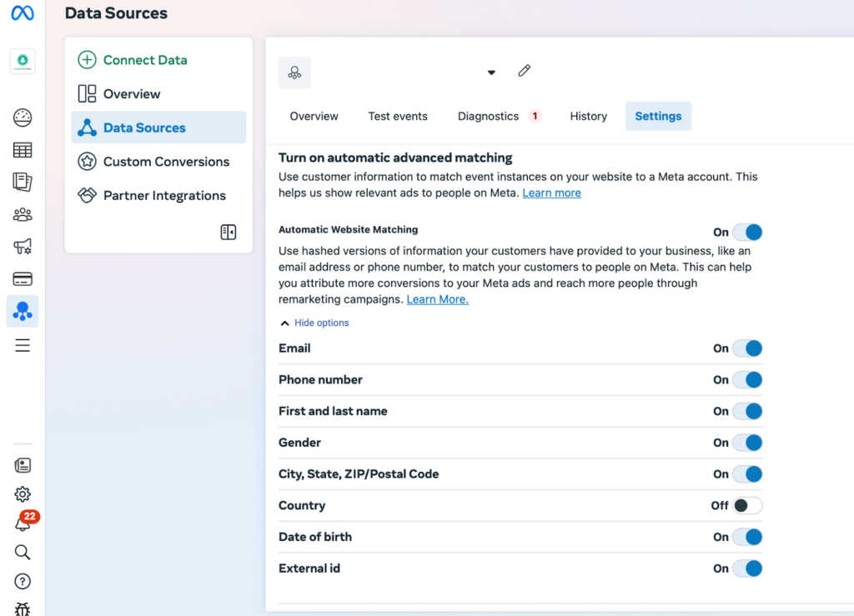The height and width of the screenshot is (616, 854).
Task: Open the Learn More link about hashed matching
Action: 437,299
